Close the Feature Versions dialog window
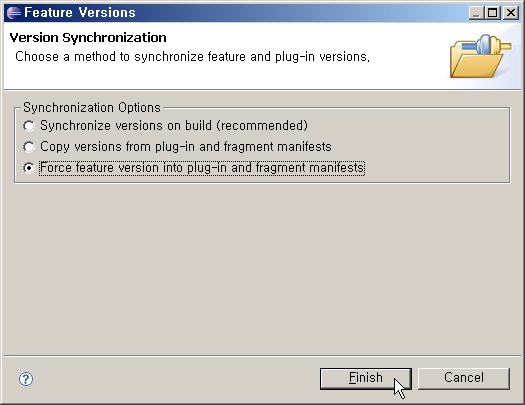This screenshot has width=525, height=405. point(511,13)
